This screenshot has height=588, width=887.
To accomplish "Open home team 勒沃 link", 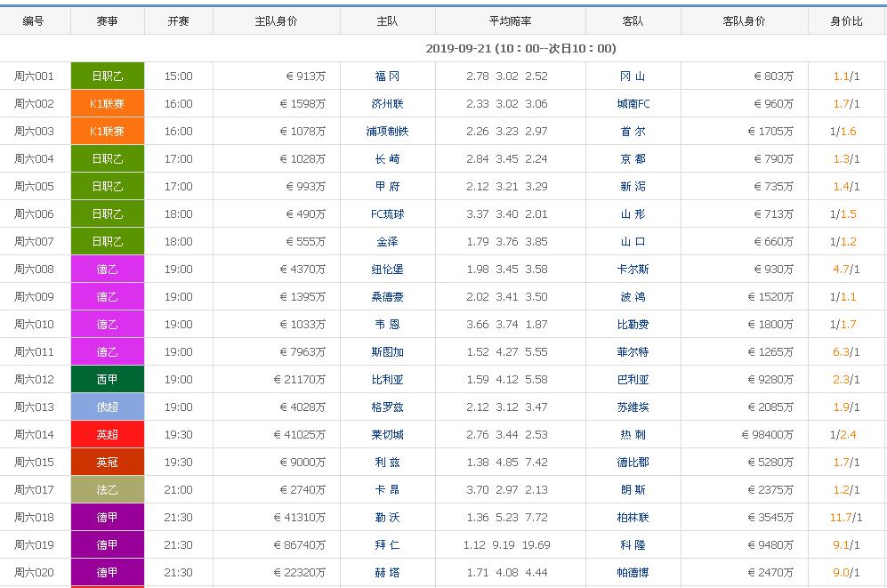I will click(387, 518).
